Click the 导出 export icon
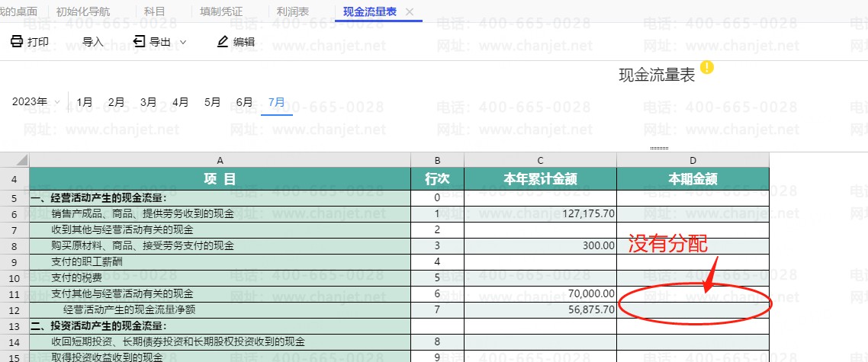The image size is (868, 362). pos(139,42)
